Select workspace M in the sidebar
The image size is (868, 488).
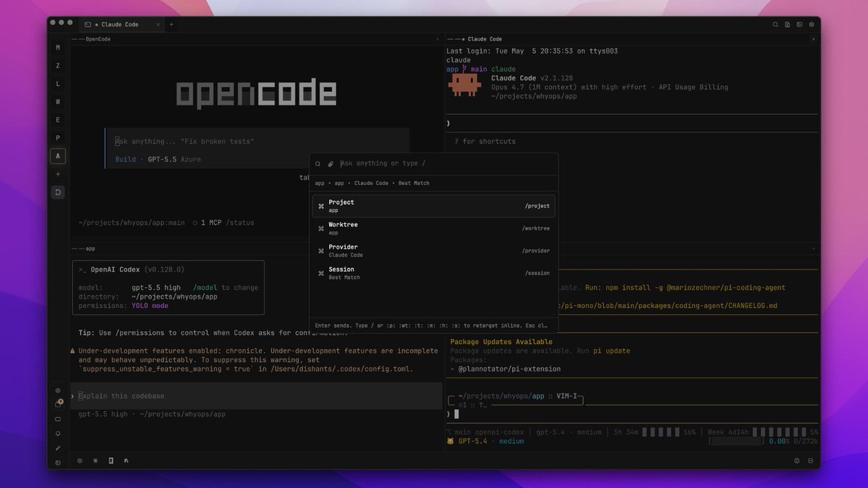click(x=58, y=48)
